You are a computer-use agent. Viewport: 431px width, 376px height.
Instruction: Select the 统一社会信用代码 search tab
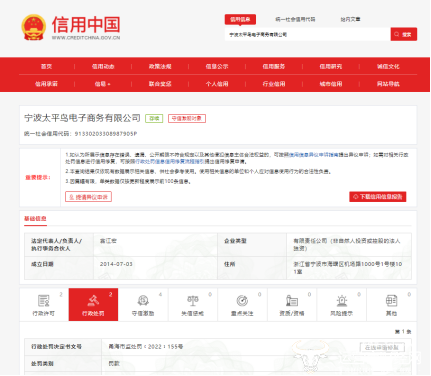point(295,19)
